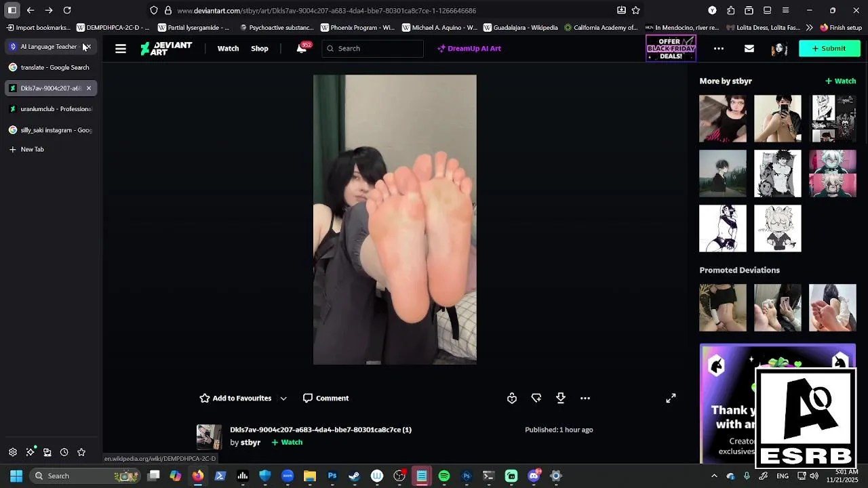Click the DeviantArt search field
868x488 pixels.
(373, 48)
